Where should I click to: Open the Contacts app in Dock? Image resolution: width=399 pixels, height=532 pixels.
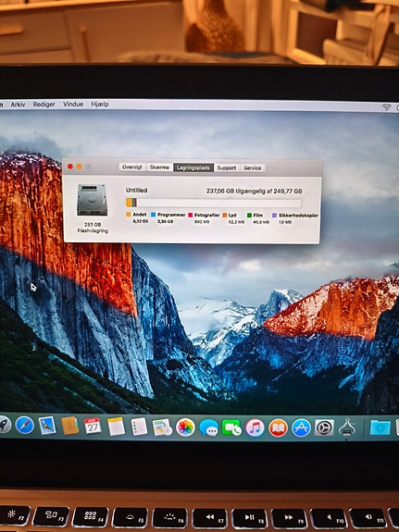tap(70, 426)
